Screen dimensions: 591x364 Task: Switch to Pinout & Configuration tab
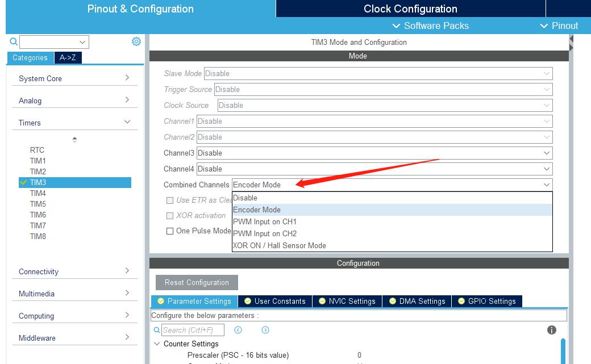tap(140, 9)
